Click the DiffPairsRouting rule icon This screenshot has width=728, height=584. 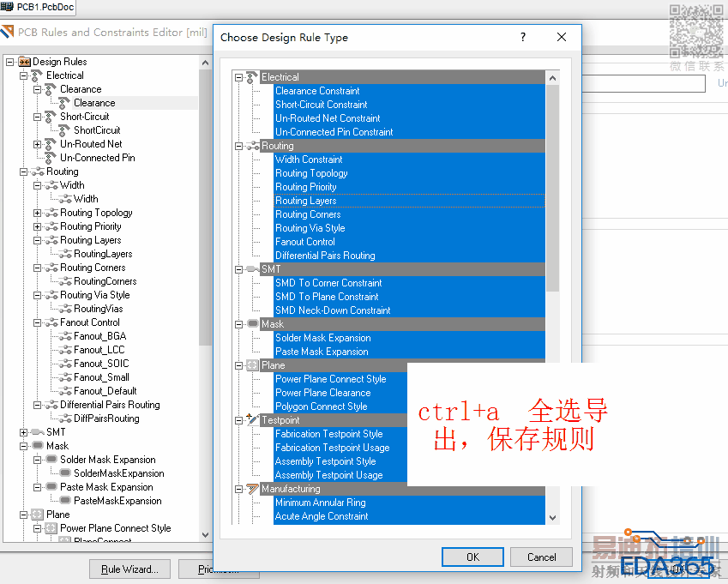coord(65,418)
